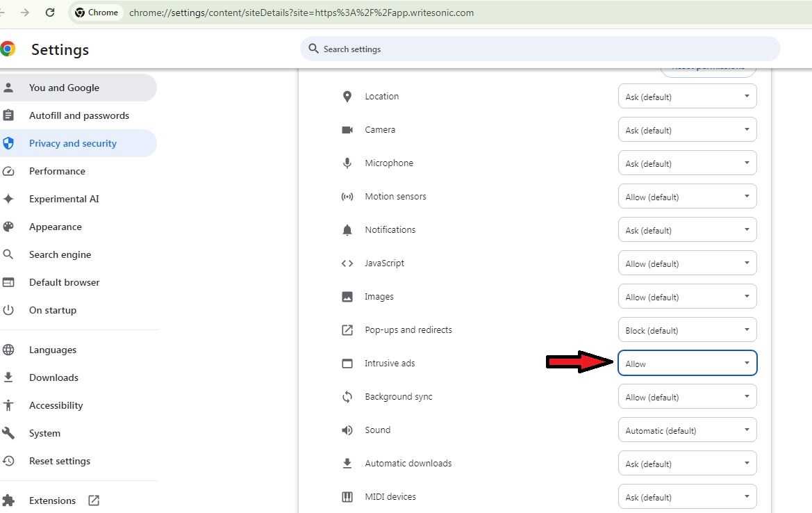
Task: Open the Extensions link in sidebar
Action: [53, 500]
